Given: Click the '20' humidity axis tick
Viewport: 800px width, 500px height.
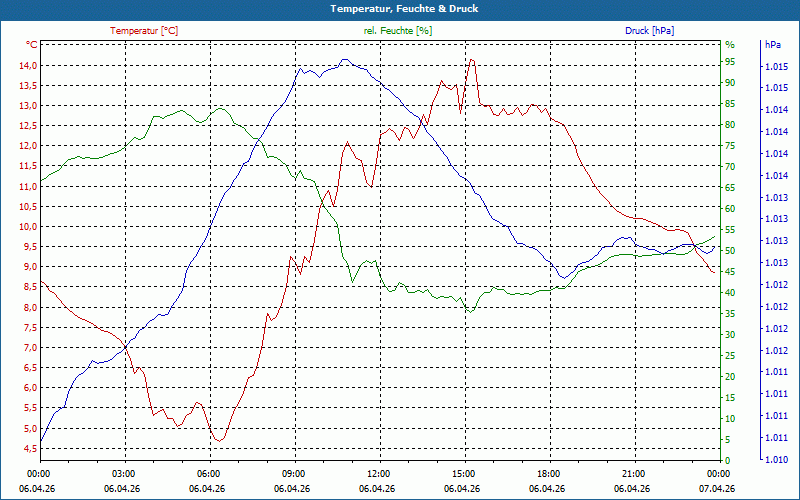Looking at the screenshot, I should pyautogui.click(x=730, y=376).
